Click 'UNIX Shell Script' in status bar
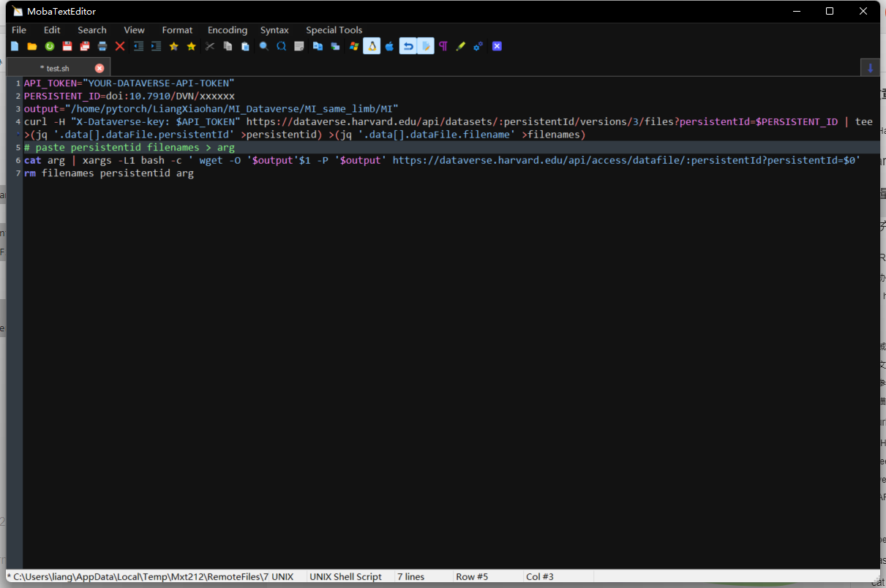The height and width of the screenshot is (588, 886). (x=345, y=576)
